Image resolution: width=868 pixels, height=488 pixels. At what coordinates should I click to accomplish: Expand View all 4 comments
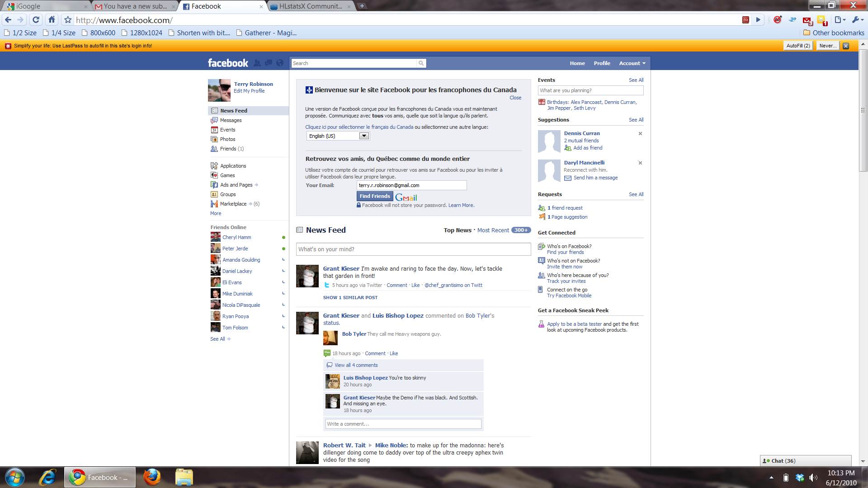(x=356, y=365)
